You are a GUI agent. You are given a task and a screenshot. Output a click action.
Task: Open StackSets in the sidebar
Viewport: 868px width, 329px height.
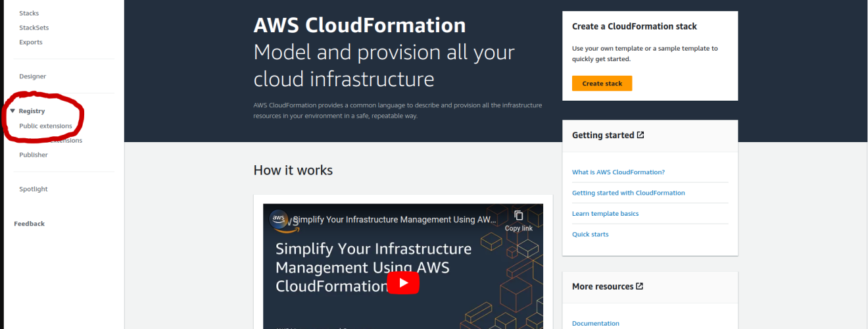tap(34, 28)
